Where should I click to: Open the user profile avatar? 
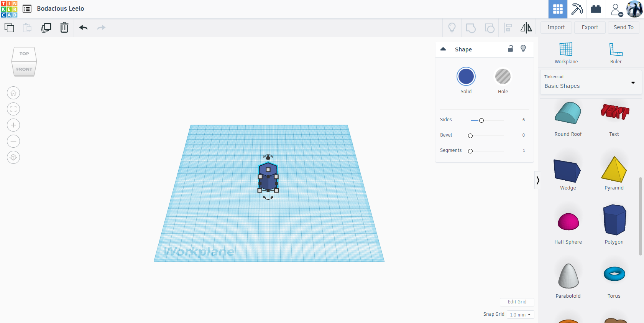pyautogui.click(x=634, y=9)
